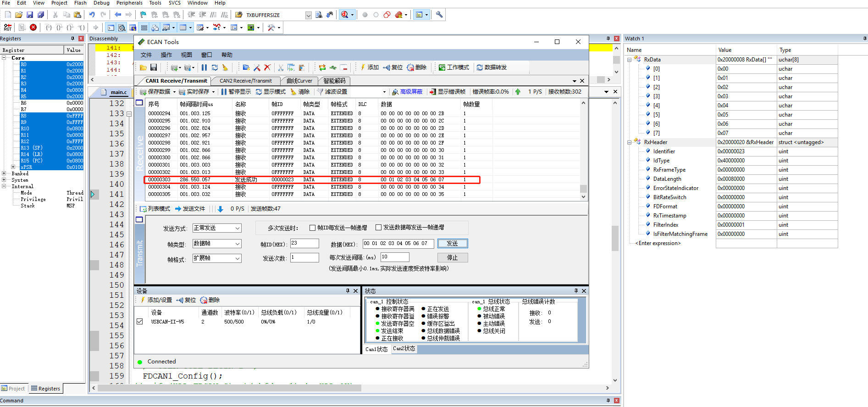Click the red stop debugging icon
This screenshot has width=868, height=407.
coord(33,28)
